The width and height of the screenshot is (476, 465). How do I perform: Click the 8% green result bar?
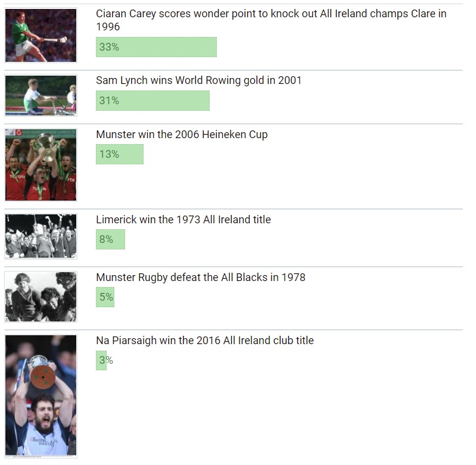(x=110, y=239)
